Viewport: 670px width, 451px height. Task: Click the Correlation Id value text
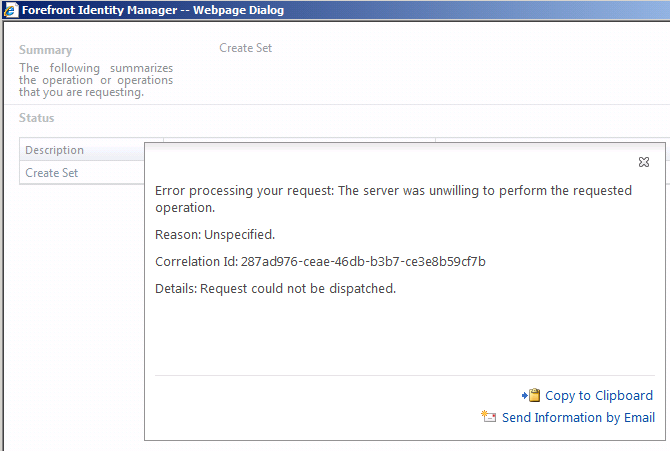coord(363,261)
